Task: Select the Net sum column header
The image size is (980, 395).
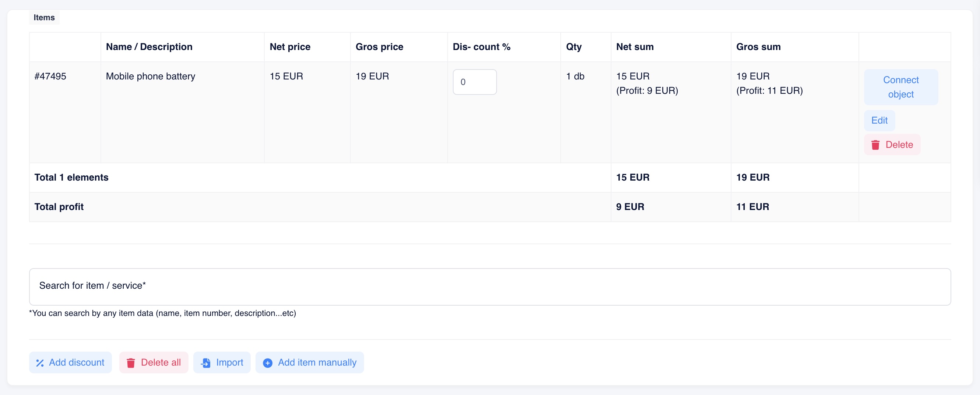Action: 635,47
